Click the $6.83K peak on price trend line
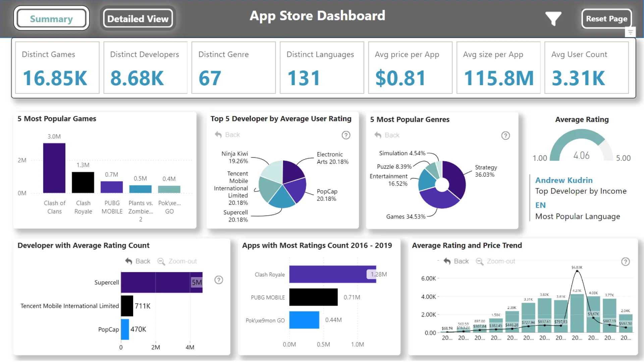644x362 pixels. pos(577,271)
